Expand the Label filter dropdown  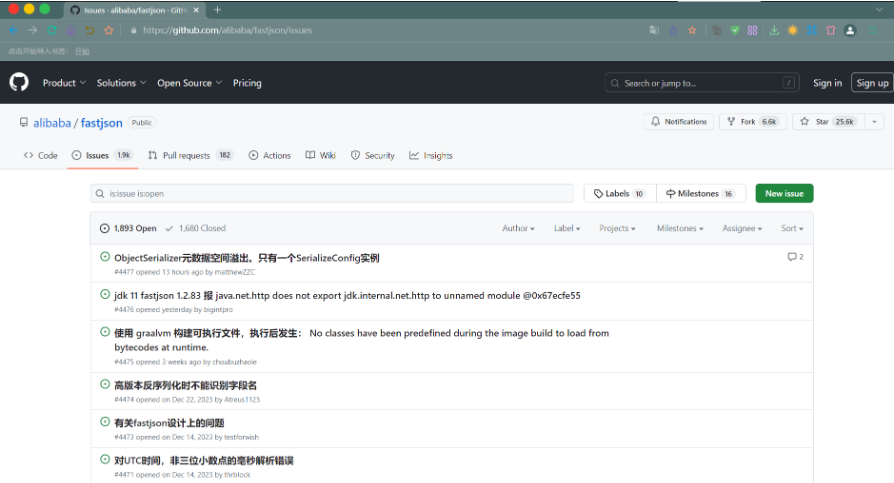(x=567, y=228)
